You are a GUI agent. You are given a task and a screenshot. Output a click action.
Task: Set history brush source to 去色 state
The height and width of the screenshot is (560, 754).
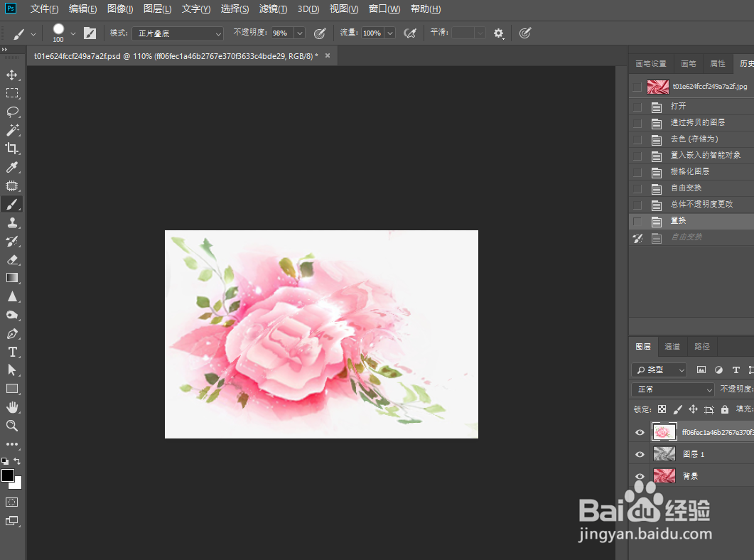(637, 139)
